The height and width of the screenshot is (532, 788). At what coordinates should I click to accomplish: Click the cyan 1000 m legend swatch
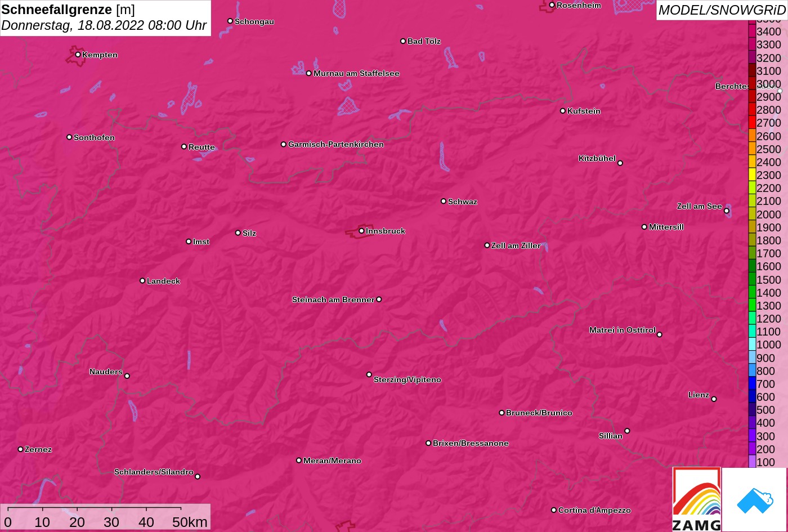(x=752, y=345)
